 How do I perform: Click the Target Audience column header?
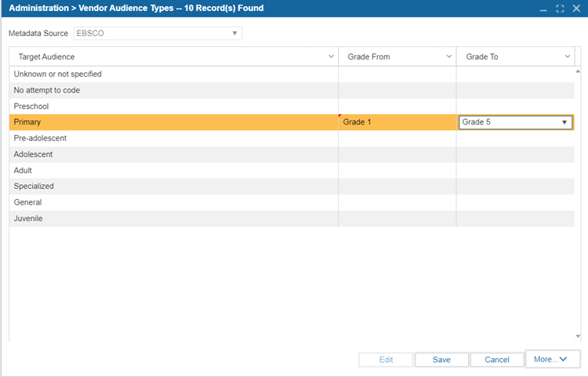pyautogui.click(x=173, y=56)
